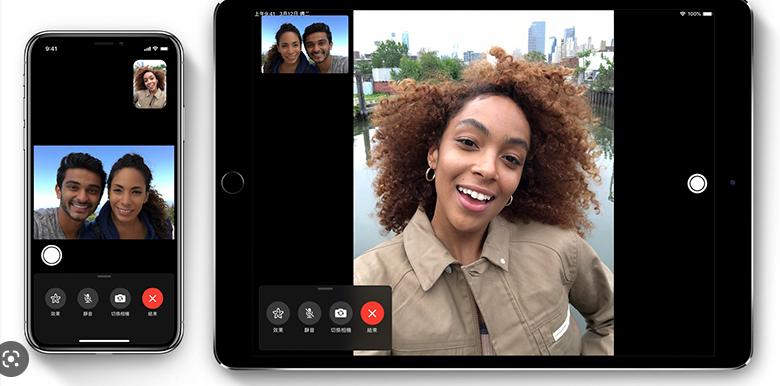Open the visual search lens icon

click(x=11, y=359)
